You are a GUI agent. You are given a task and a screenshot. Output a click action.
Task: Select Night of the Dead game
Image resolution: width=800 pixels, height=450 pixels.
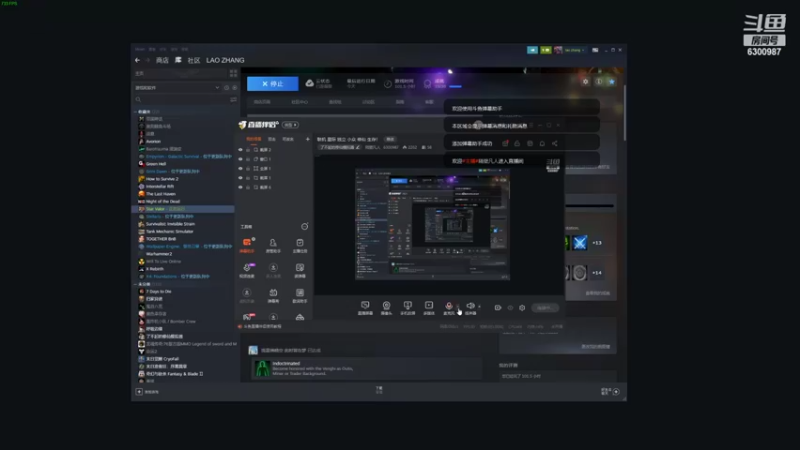163,202
